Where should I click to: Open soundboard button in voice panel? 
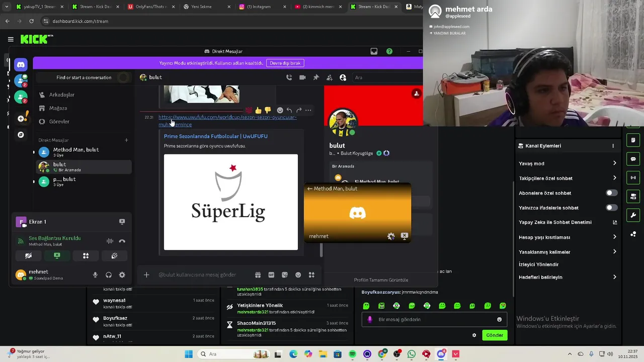(x=115, y=256)
